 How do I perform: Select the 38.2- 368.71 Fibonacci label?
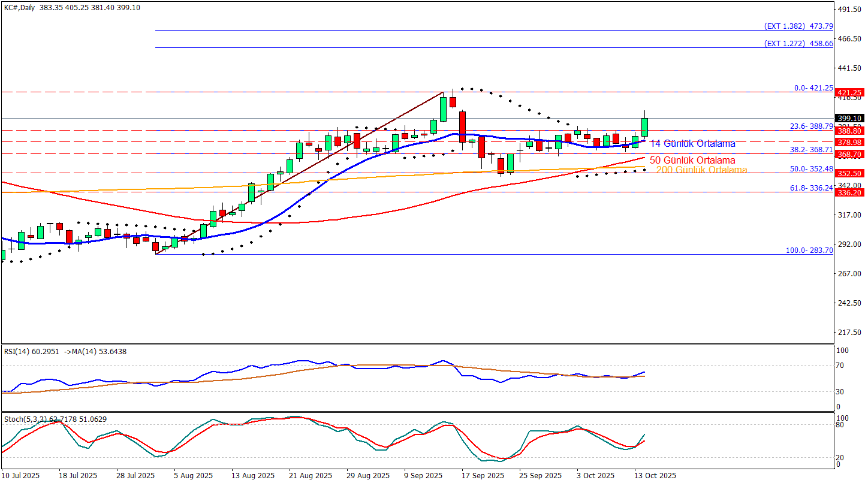coord(811,149)
